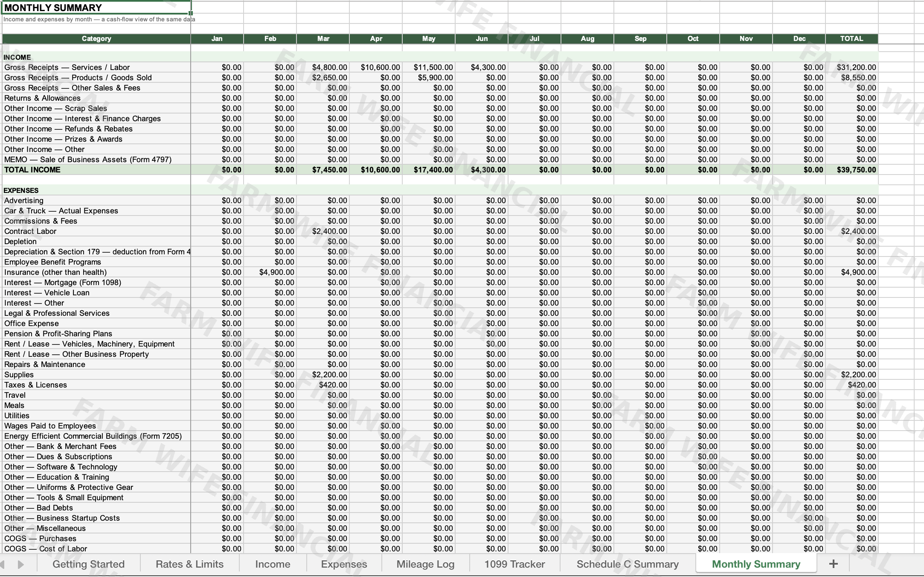924x577 pixels.
Task: Select Gross Receipts — Services / Labor row label
Action: pyautogui.click(x=67, y=67)
